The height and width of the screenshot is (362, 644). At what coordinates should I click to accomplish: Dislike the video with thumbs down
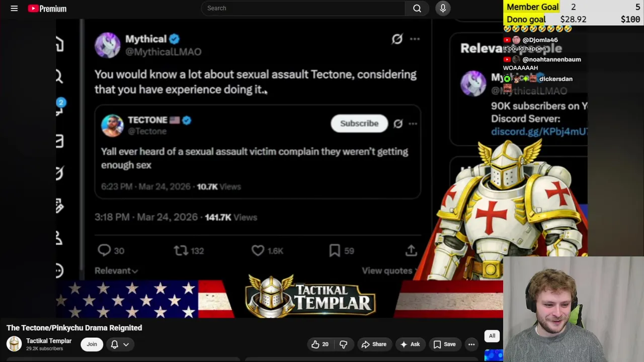pos(344,344)
